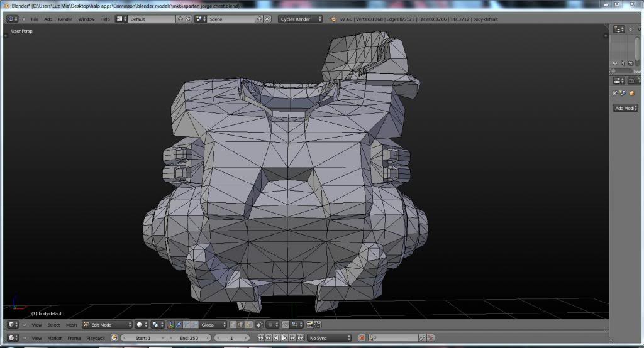Open the Frame menu
Image resolution: width=644 pixels, height=348 pixels.
click(x=74, y=338)
